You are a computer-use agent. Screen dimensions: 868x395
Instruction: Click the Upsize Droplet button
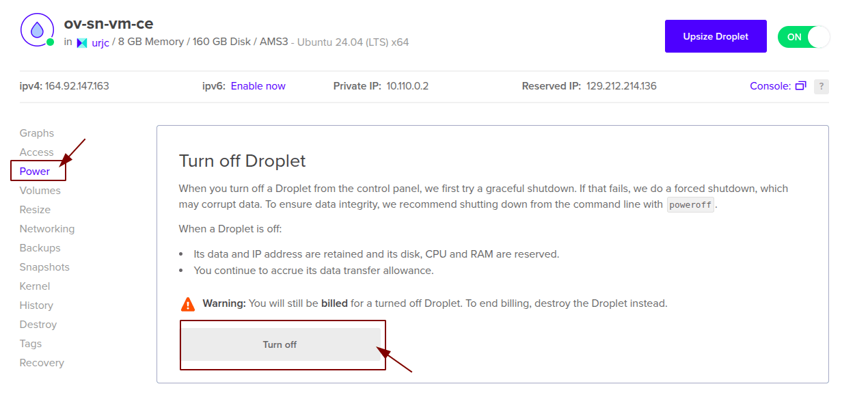[x=716, y=36]
